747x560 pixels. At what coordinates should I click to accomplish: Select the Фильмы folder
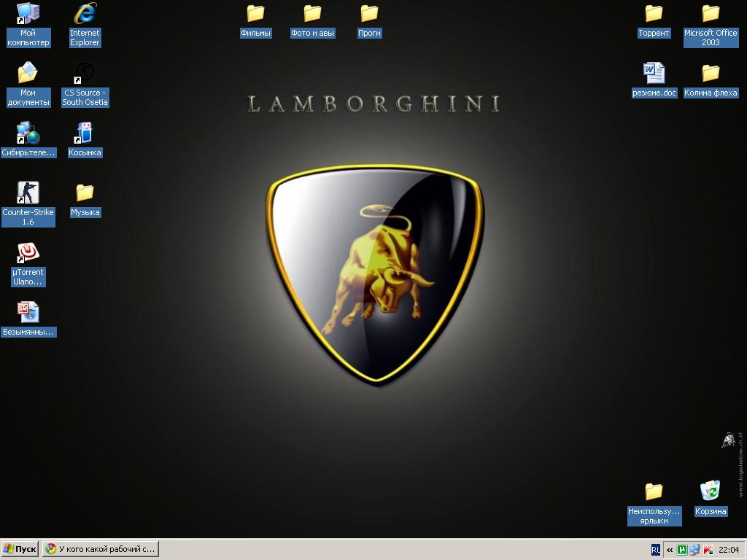[x=255, y=14]
